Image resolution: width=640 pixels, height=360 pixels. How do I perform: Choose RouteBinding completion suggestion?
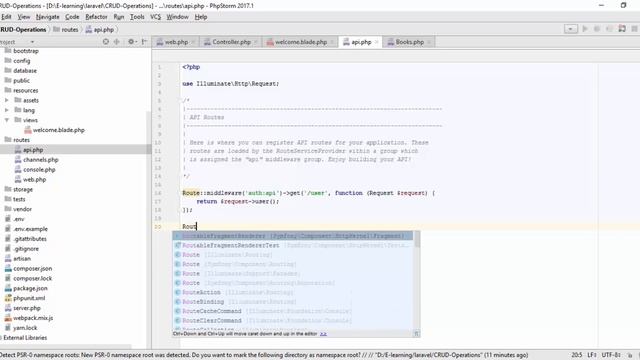tap(293, 302)
